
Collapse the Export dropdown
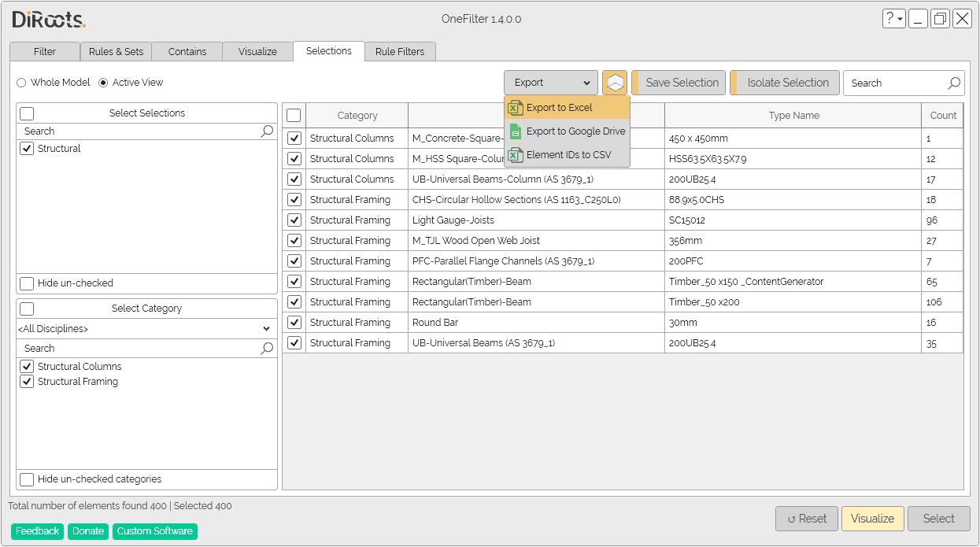pyautogui.click(x=551, y=83)
